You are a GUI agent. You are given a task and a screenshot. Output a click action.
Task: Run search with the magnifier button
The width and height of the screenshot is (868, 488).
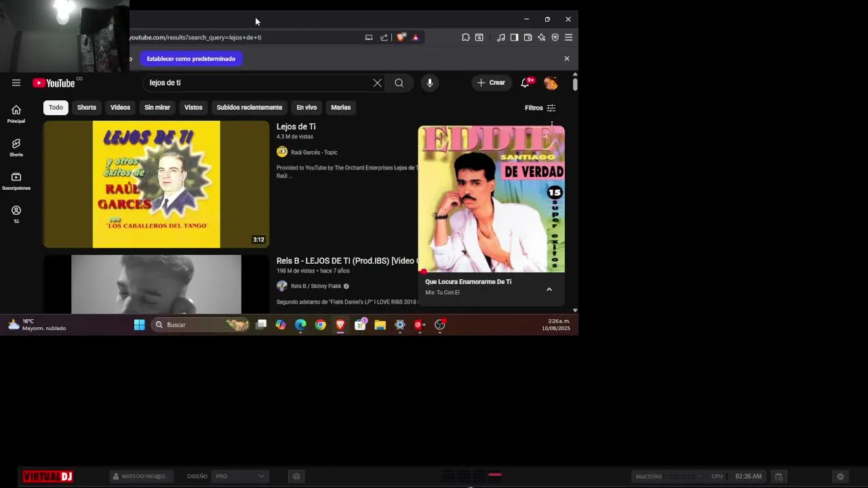pos(399,83)
